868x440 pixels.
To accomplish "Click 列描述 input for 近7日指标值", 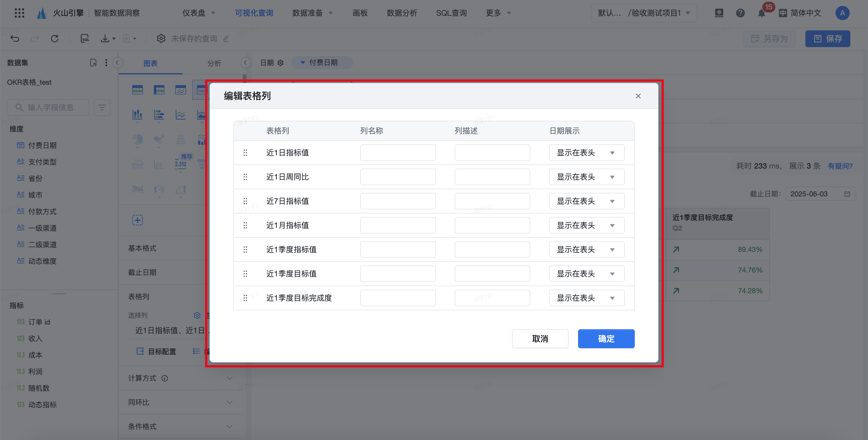I will (492, 201).
